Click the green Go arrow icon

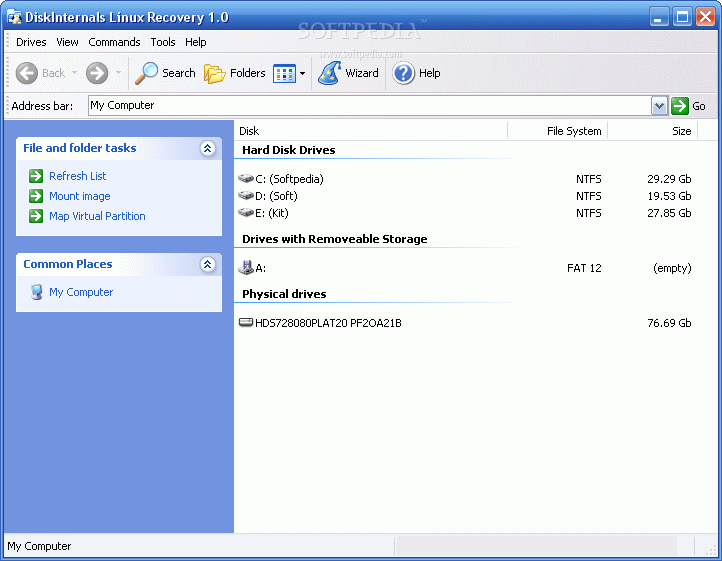point(680,106)
